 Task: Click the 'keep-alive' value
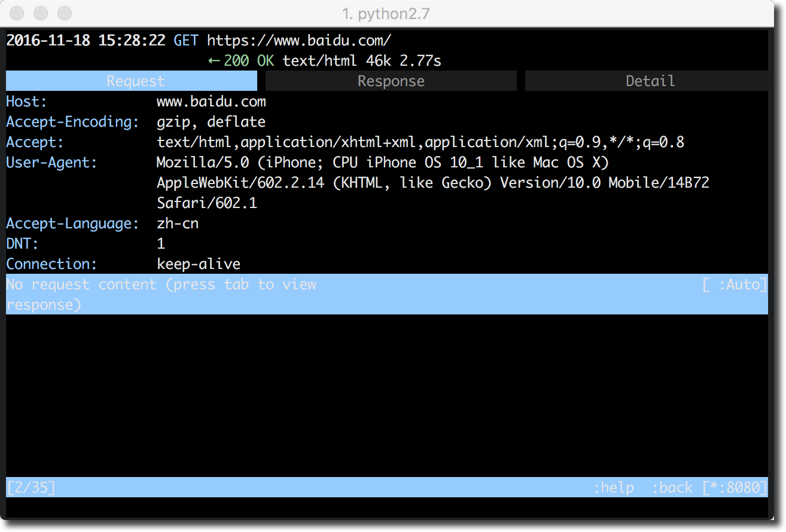[199, 264]
